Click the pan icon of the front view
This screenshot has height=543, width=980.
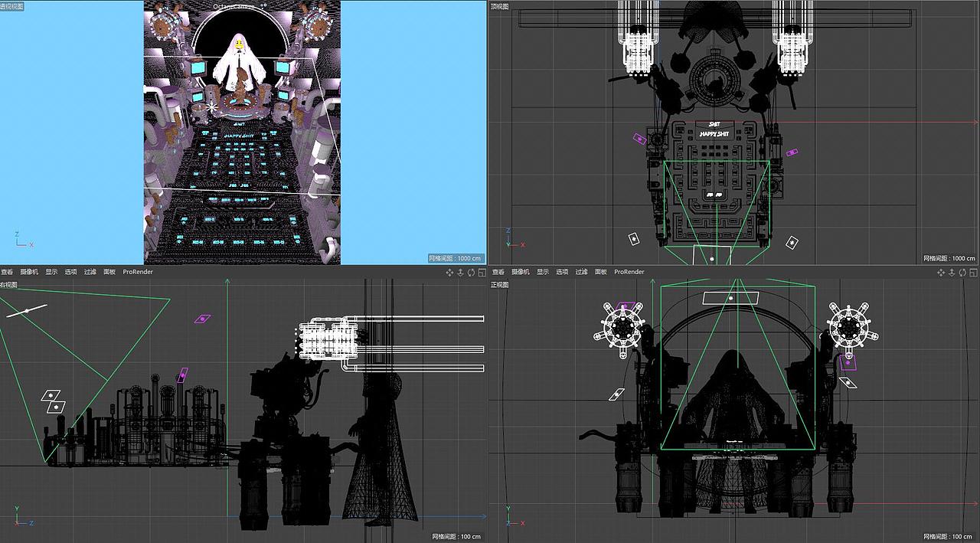point(941,272)
